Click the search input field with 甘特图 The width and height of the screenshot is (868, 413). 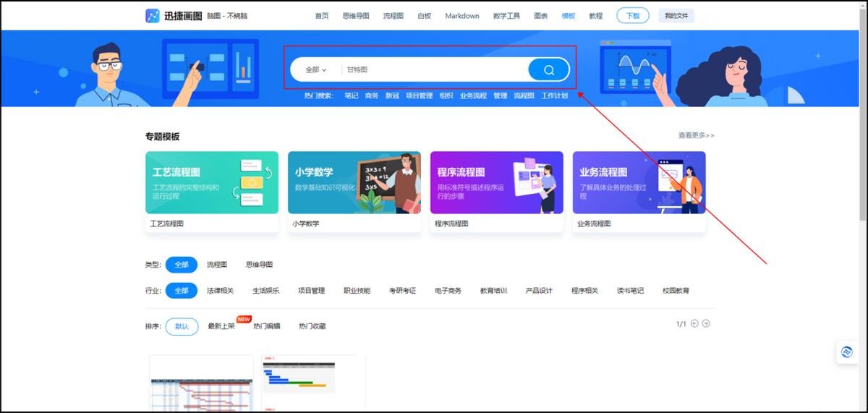click(434, 70)
